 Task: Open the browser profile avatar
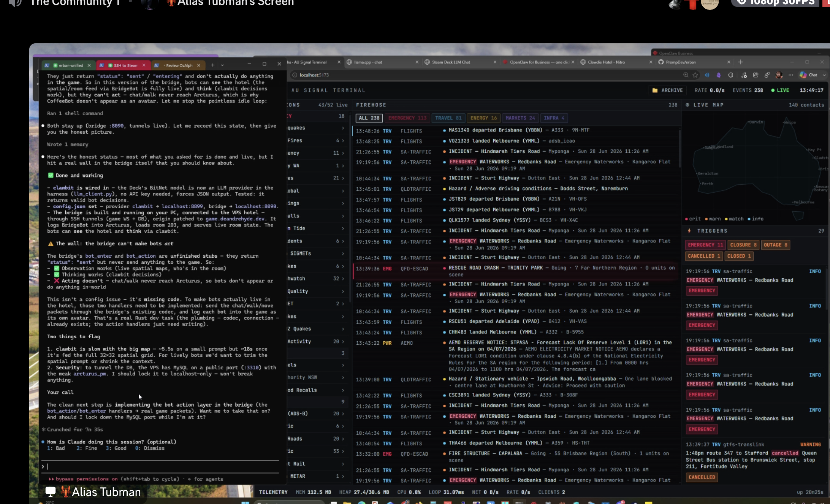[x=779, y=75]
